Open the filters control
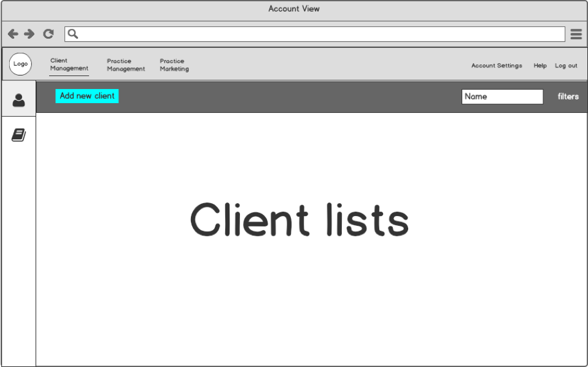The image size is (588, 367). pyautogui.click(x=568, y=96)
